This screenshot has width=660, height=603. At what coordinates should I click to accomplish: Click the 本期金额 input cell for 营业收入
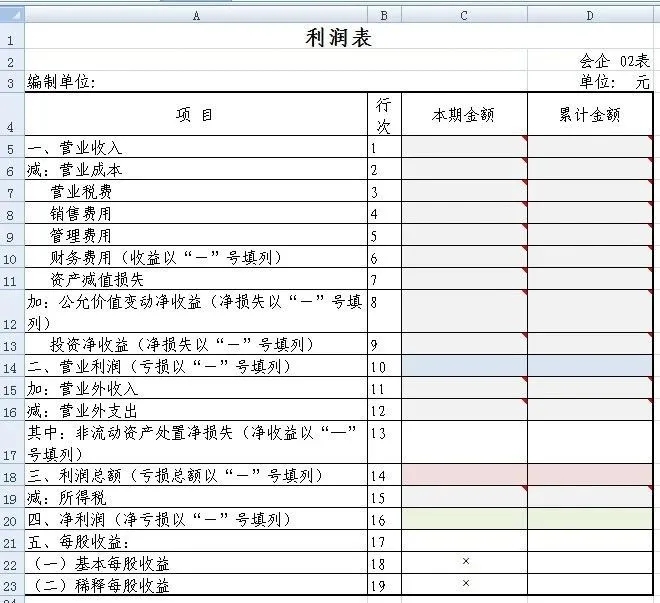(x=464, y=147)
